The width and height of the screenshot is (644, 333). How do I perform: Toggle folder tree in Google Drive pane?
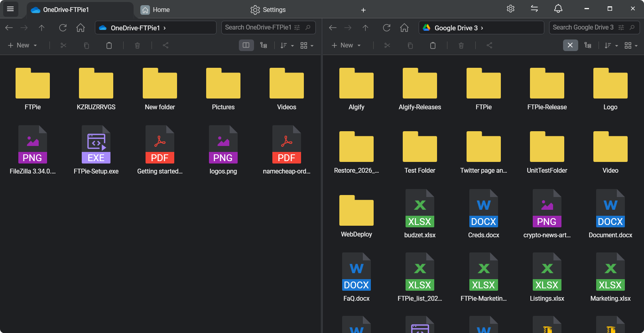tap(588, 45)
